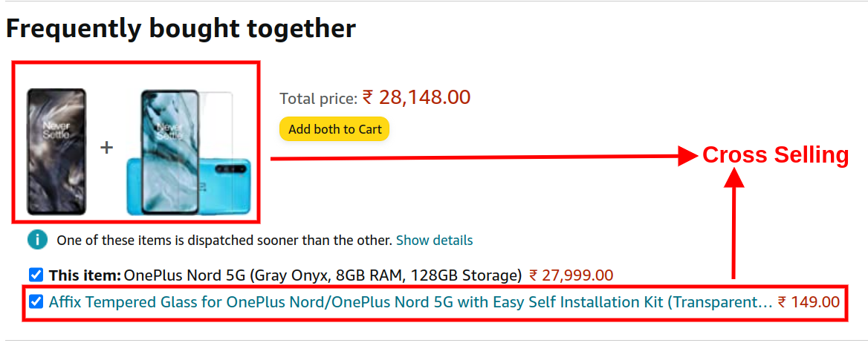The image size is (868, 343).
Task: Open the Affix Tempered Glass product link
Action: pyautogui.click(x=410, y=302)
